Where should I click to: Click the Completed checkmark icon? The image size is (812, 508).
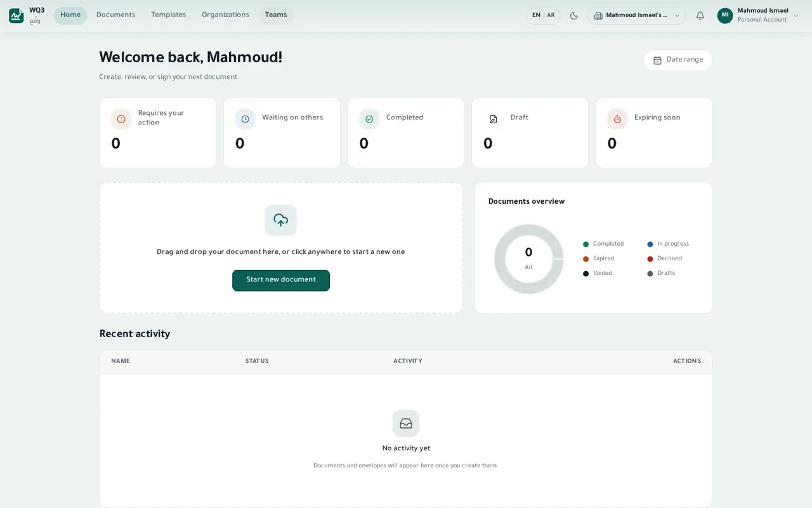(369, 119)
